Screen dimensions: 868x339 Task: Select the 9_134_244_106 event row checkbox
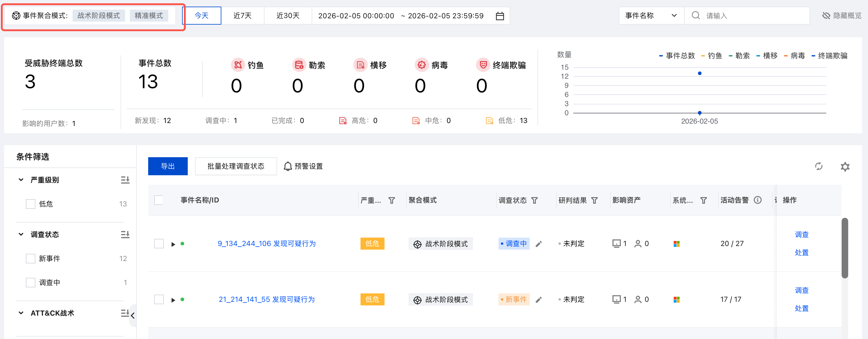click(159, 244)
